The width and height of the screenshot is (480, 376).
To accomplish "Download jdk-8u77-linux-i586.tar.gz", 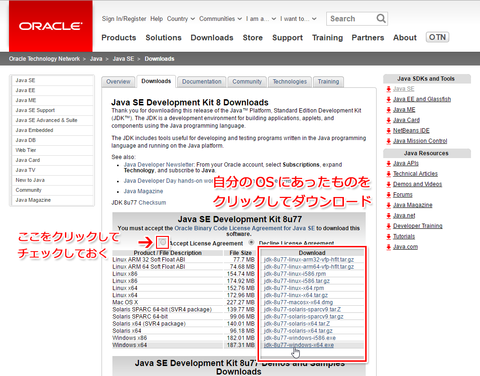I will 297,281.
